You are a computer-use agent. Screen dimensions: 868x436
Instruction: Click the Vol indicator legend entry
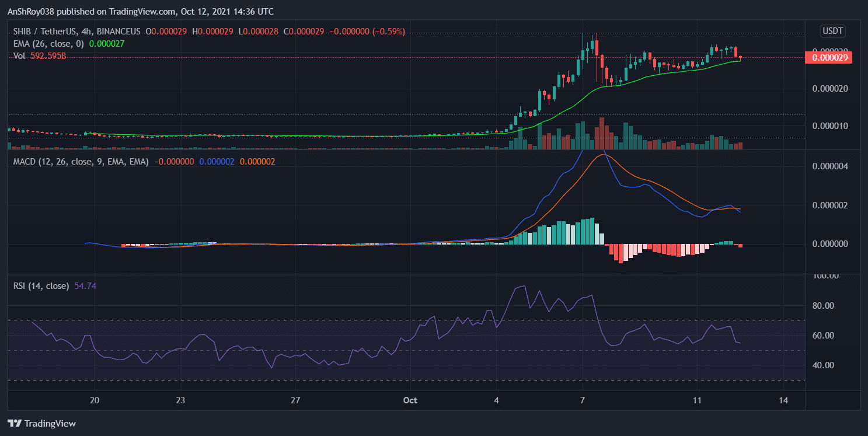[x=21, y=57]
